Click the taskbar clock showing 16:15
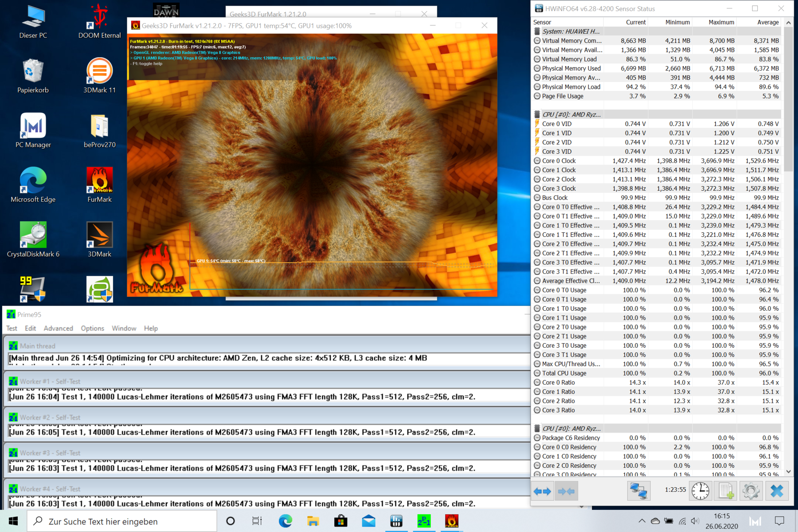The width and height of the screenshot is (798, 532). tap(722, 521)
